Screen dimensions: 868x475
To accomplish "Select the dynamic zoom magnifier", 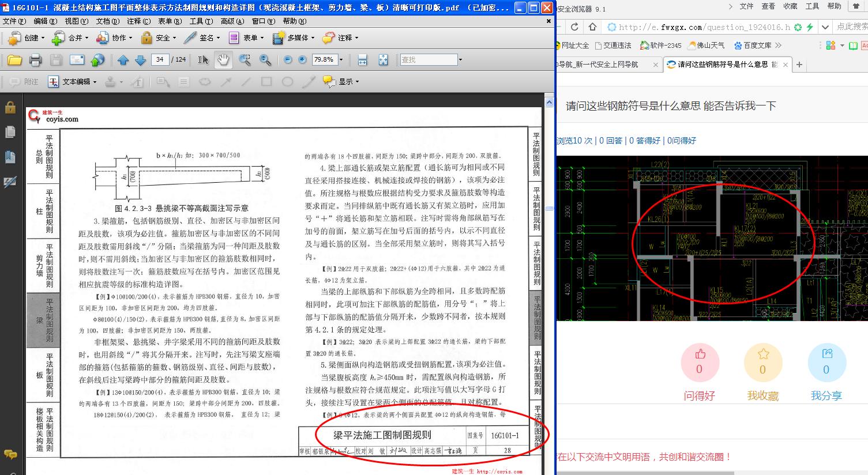I will tap(265, 60).
